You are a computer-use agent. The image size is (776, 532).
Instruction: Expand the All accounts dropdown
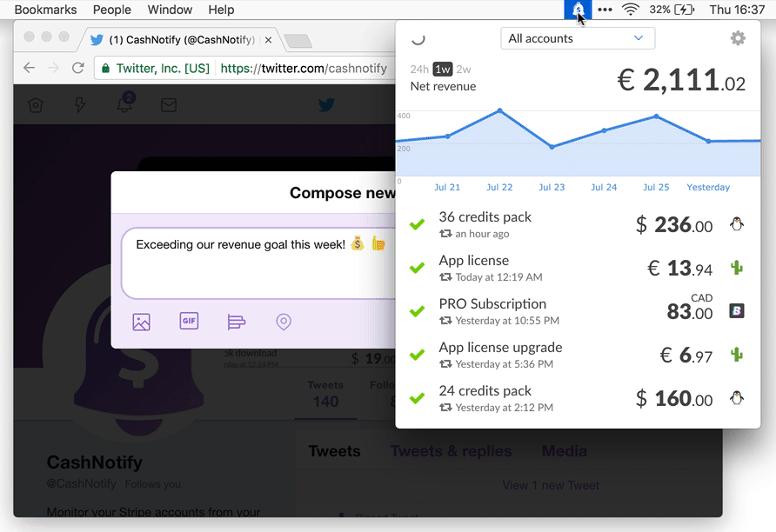pyautogui.click(x=578, y=38)
